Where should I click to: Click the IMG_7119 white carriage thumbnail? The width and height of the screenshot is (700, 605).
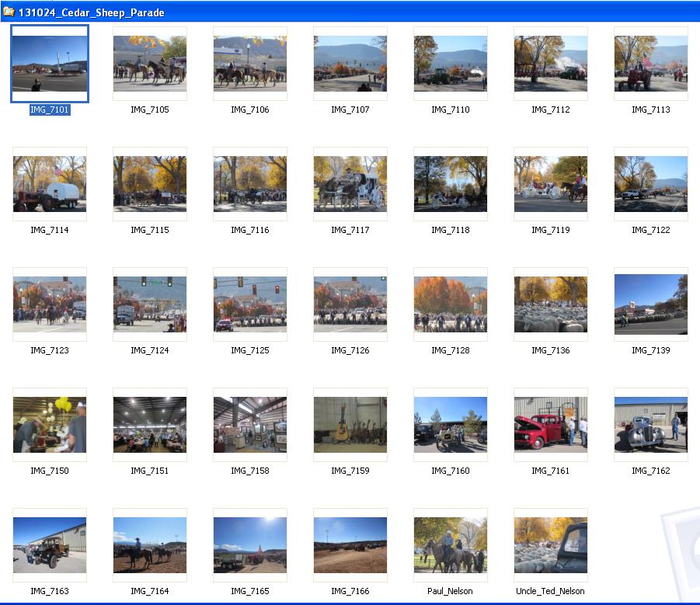click(x=551, y=184)
